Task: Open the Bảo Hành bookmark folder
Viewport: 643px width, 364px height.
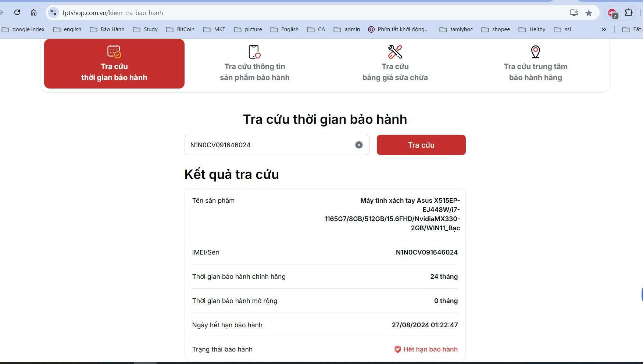Action: [107, 29]
